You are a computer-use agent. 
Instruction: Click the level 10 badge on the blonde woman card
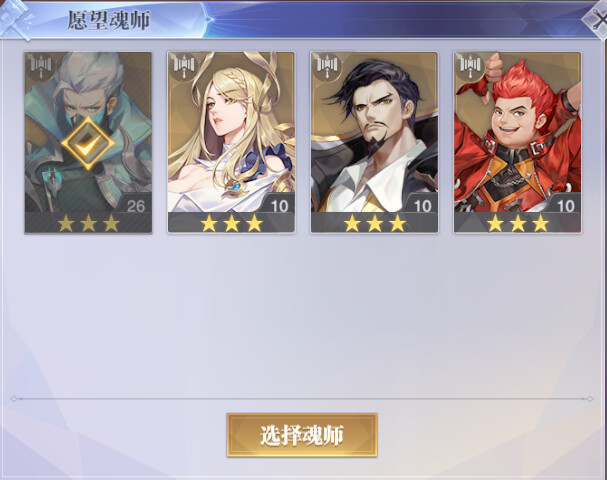[x=279, y=205]
